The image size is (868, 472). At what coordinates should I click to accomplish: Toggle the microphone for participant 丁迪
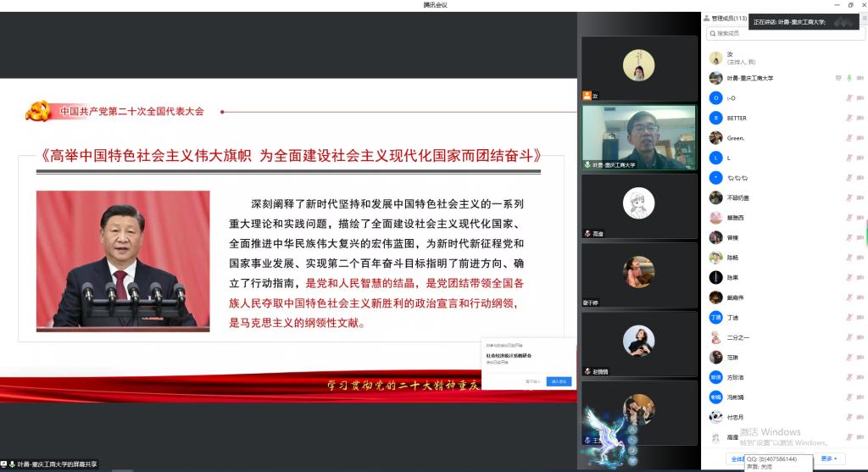click(x=849, y=317)
